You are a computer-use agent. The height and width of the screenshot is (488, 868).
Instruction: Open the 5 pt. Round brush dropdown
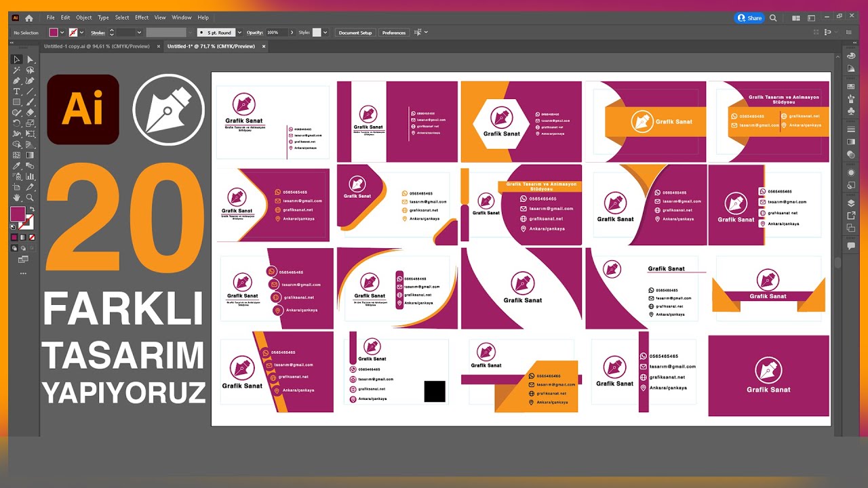coord(239,33)
